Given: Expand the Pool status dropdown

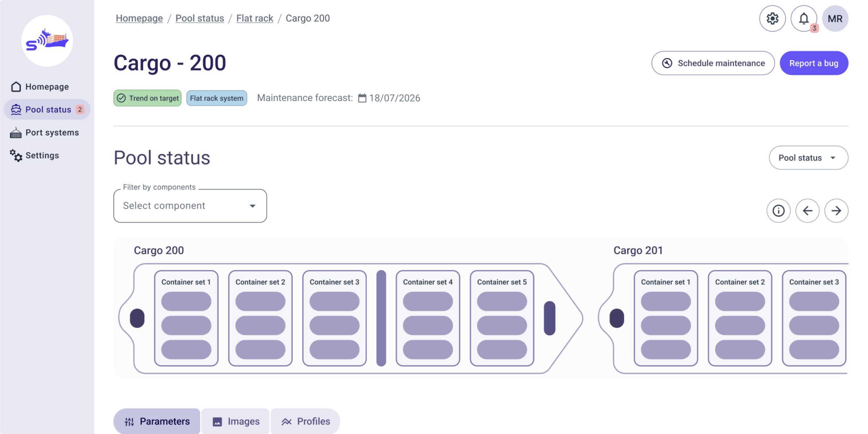Looking at the screenshot, I should 808,158.
